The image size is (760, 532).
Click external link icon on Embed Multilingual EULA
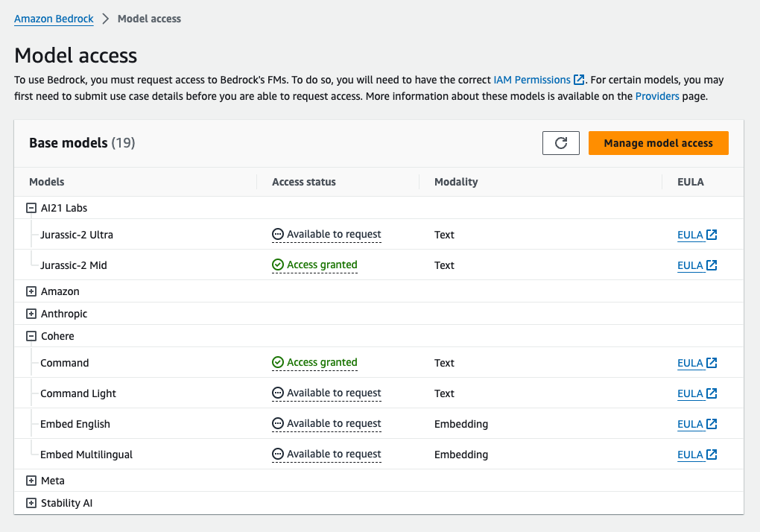[710, 454]
